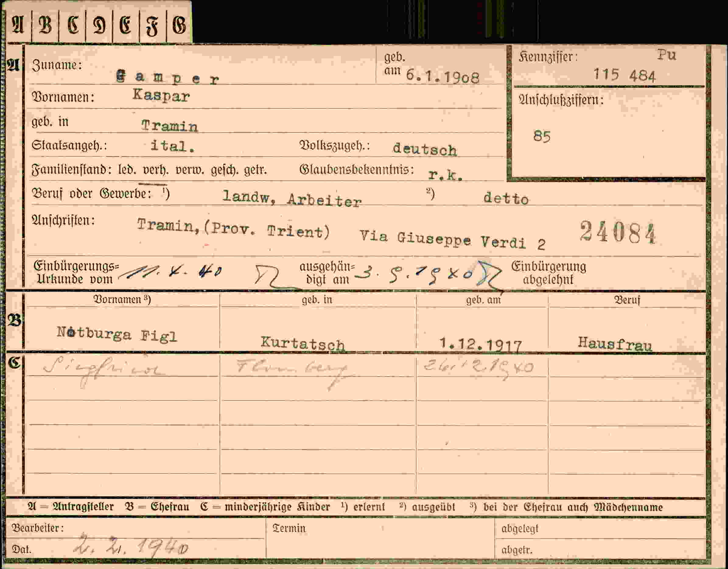Image resolution: width=728 pixels, height=569 pixels.
Task: Click footnote '3) bei der Ehefrau auch Mädchenname'
Action: 566,507
